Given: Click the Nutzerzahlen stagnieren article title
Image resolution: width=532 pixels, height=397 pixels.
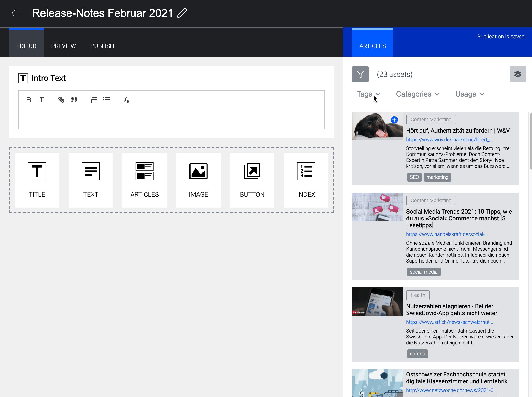Looking at the screenshot, I should (x=451, y=309).
